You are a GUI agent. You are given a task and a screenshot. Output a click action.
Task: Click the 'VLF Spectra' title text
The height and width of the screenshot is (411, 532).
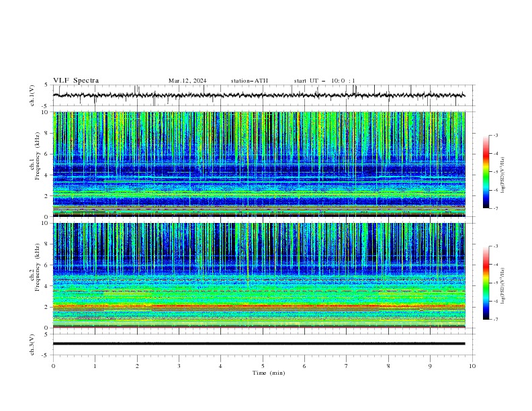tap(76, 81)
